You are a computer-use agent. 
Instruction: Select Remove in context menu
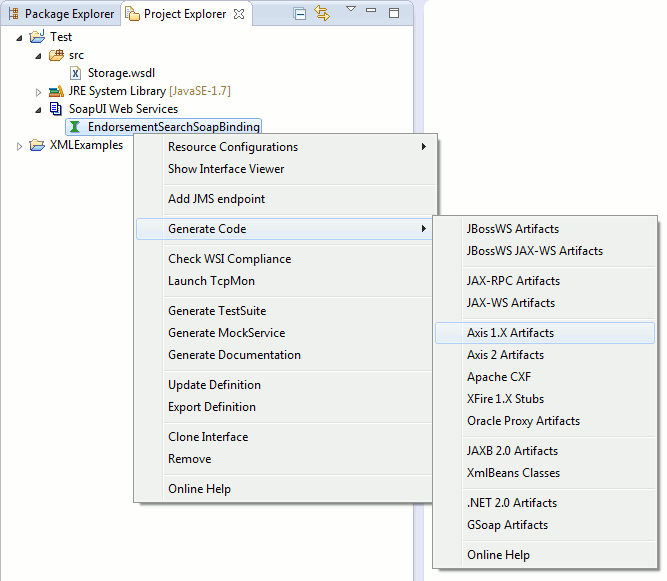pyautogui.click(x=189, y=459)
